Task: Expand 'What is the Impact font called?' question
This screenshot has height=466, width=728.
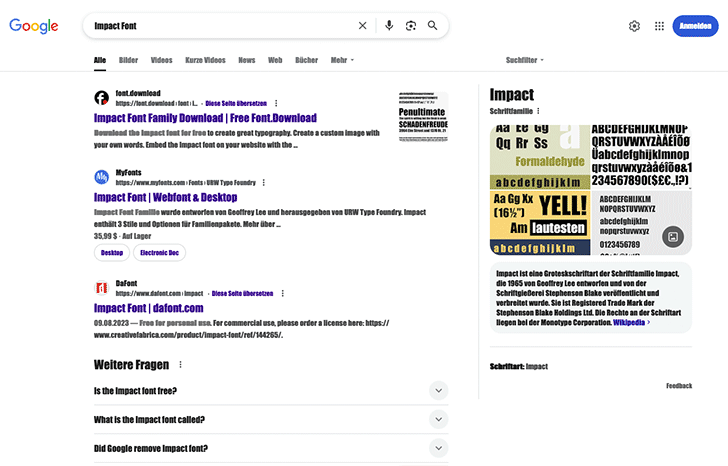Action: (x=271, y=420)
